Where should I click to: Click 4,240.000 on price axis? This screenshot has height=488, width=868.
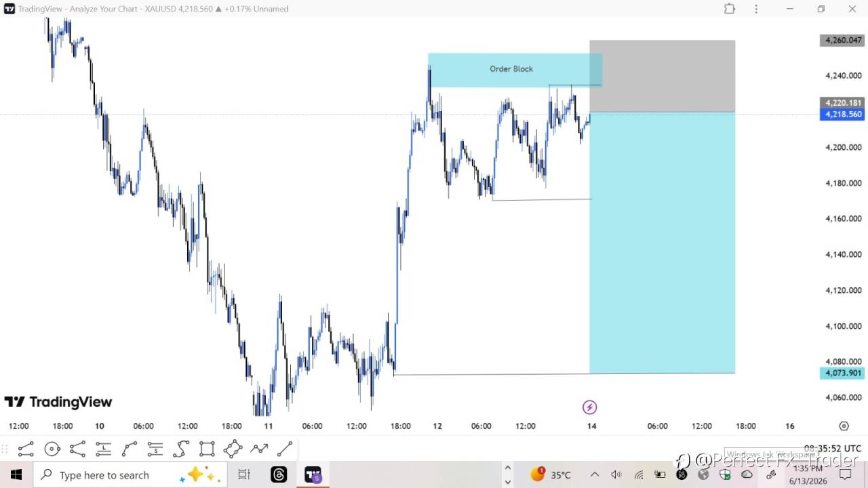point(843,76)
